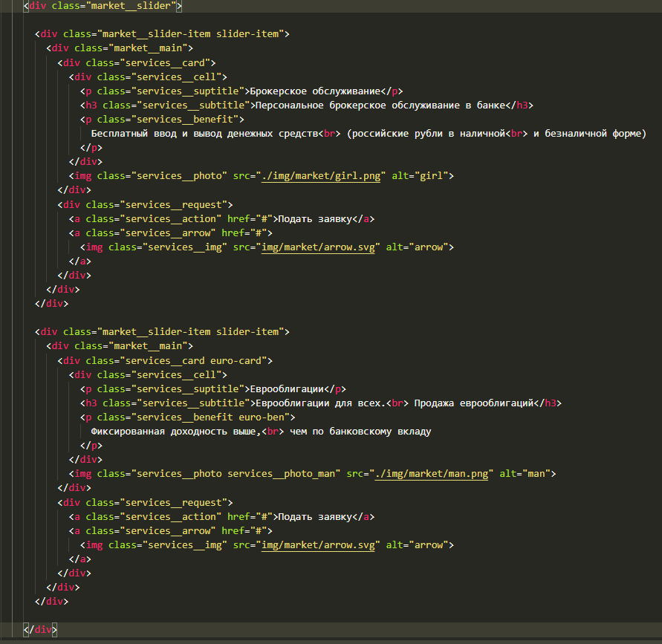
Task: Click the text "(российские рубли в наличной"
Action: (426, 134)
